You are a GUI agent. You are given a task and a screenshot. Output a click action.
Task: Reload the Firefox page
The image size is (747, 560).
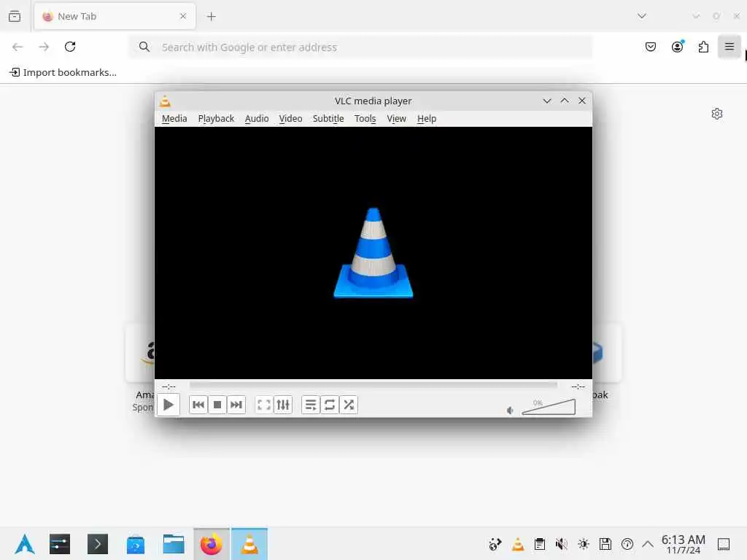click(70, 47)
